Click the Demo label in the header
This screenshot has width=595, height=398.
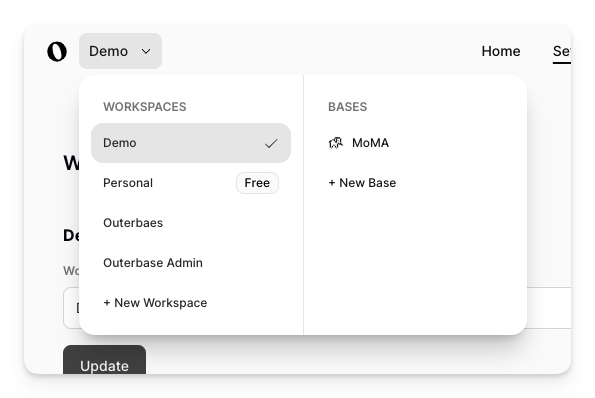109,51
